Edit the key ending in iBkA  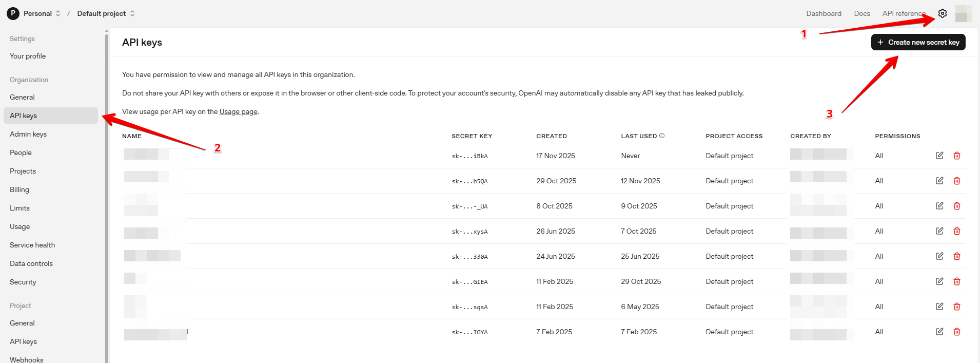pyautogui.click(x=939, y=156)
